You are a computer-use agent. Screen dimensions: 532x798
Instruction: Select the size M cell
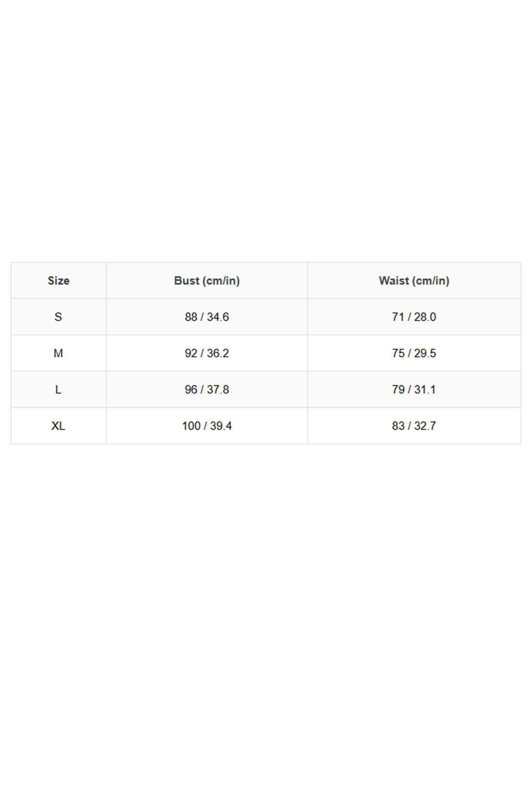click(x=58, y=353)
